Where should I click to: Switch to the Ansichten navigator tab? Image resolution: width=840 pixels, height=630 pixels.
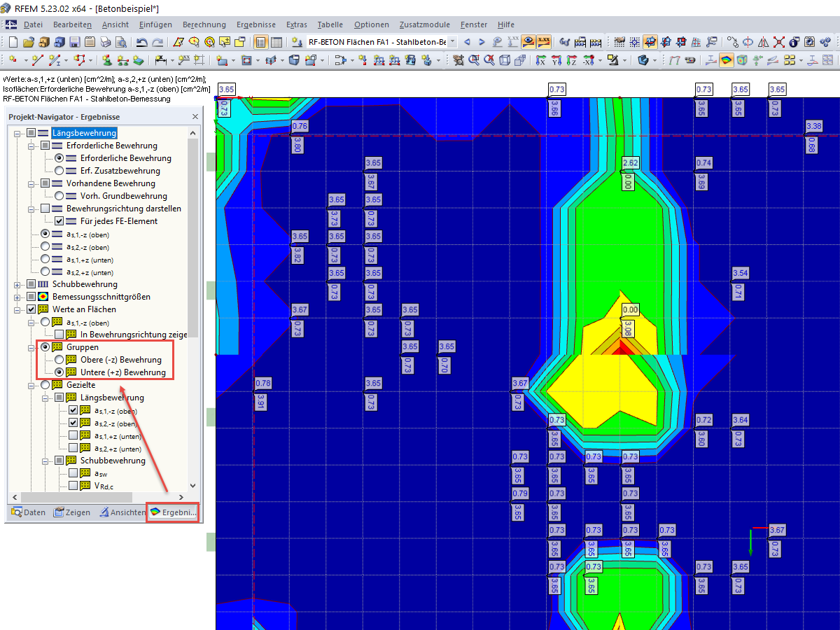point(122,512)
